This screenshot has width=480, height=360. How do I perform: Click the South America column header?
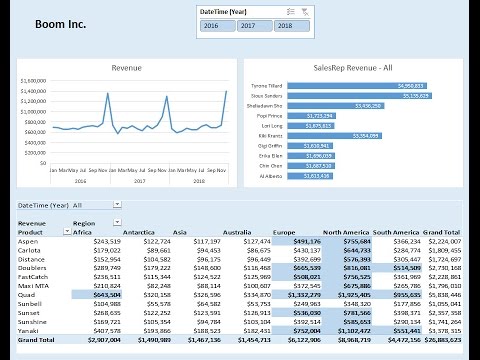click(x=396, y=232)
